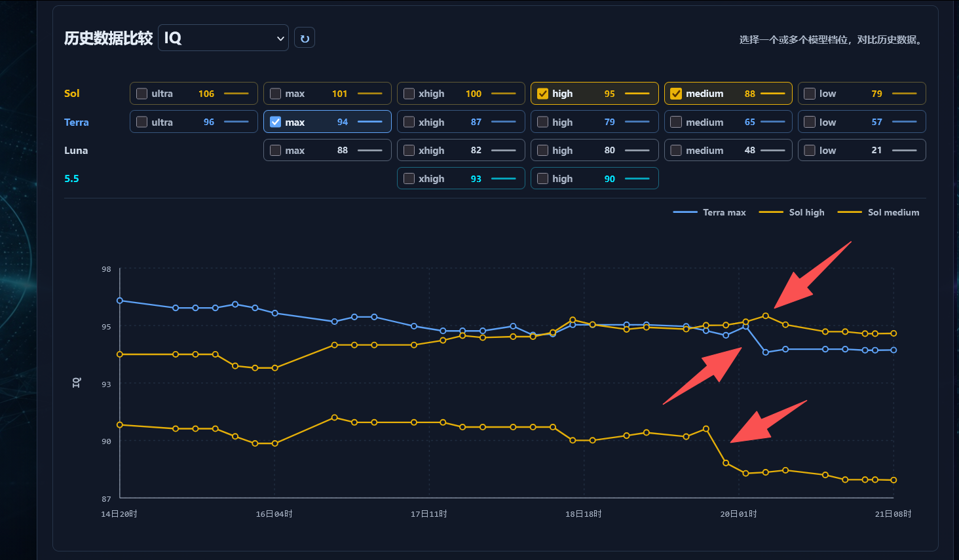Untick the Terra max checkbox
Screen dimensions: 959x560
tap(275, 122)
